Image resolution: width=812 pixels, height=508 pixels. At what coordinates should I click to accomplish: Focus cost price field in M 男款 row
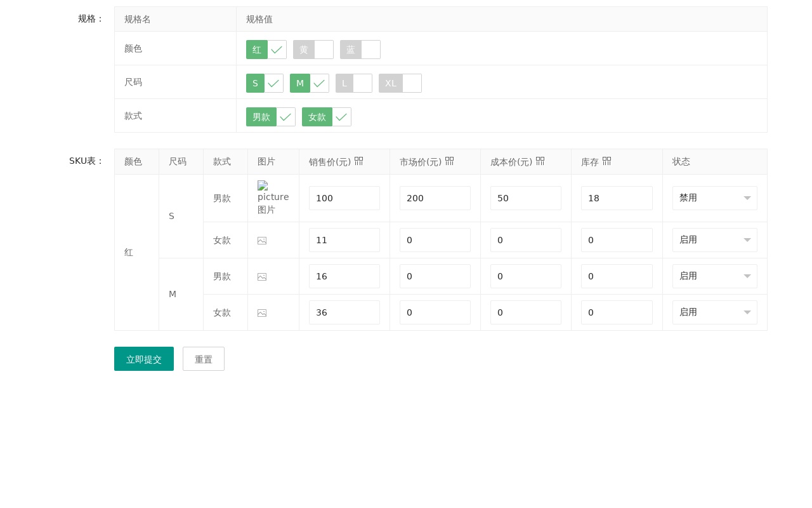coord(526,276)
